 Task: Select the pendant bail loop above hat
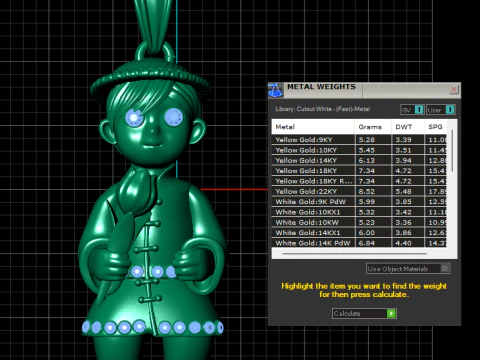click(x=155, y=53)
